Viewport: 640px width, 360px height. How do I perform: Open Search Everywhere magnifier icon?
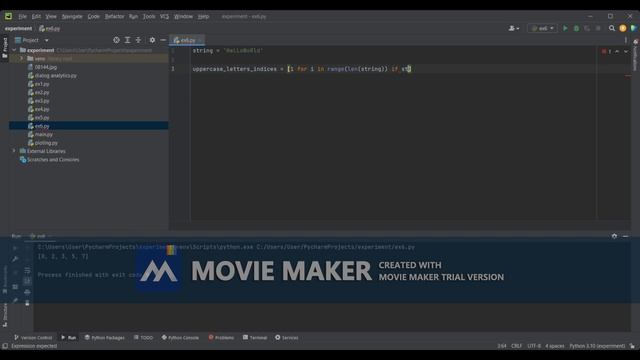point(612,28)
